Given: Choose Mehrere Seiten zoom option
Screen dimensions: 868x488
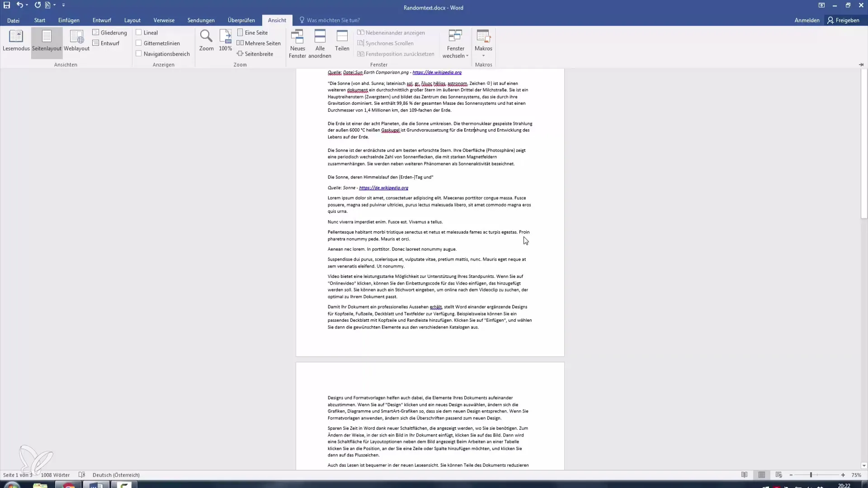Looking at the screenshot, I should tap(259, 43).
